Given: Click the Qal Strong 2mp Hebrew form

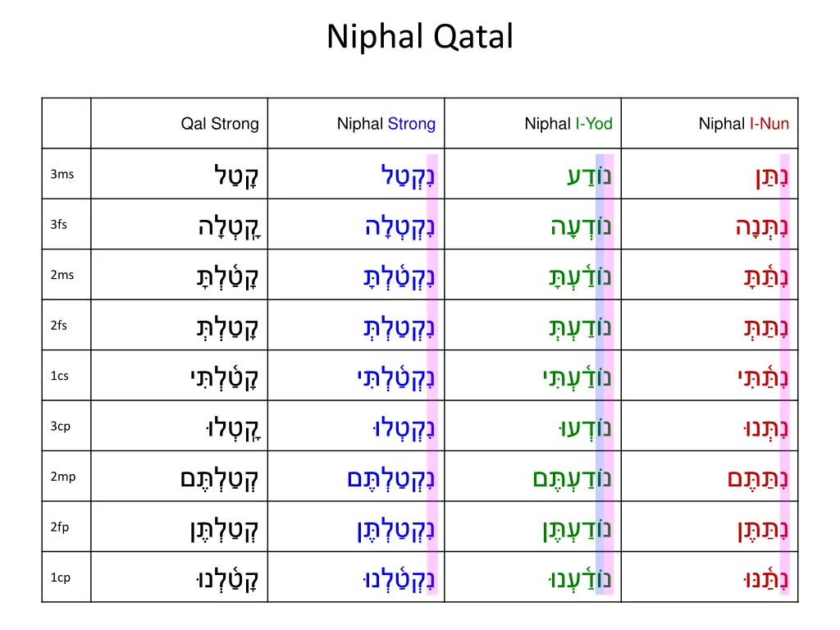Looking at the screenshot, I should [x=220, y=478].
